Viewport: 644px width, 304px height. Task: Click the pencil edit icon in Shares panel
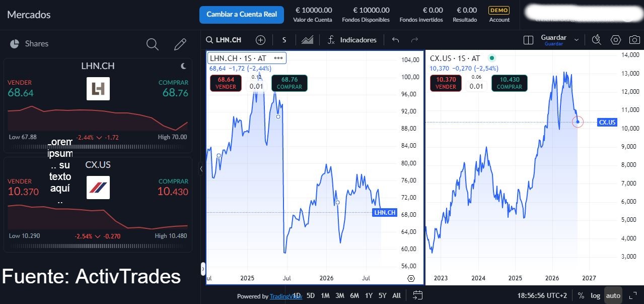pos(180,44)
